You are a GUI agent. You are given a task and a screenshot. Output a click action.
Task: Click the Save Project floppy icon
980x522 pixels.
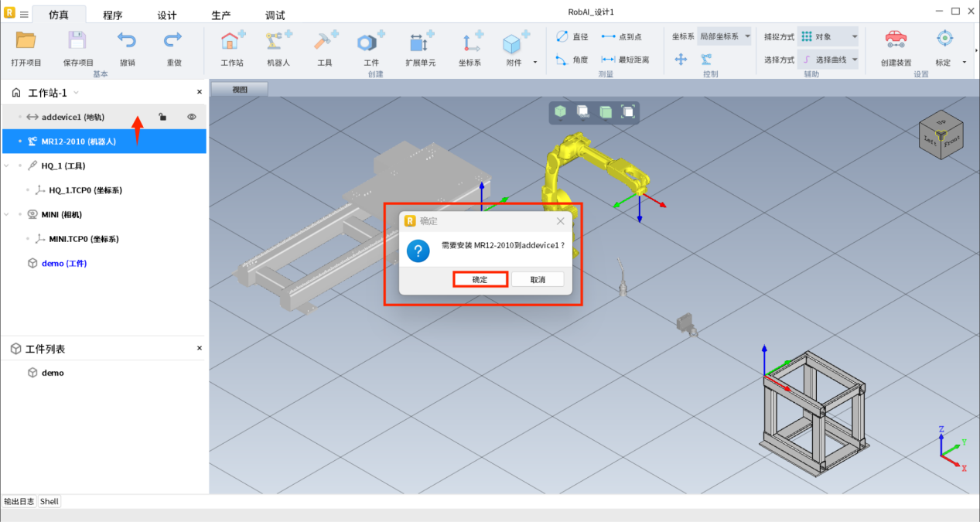[77, 41]
